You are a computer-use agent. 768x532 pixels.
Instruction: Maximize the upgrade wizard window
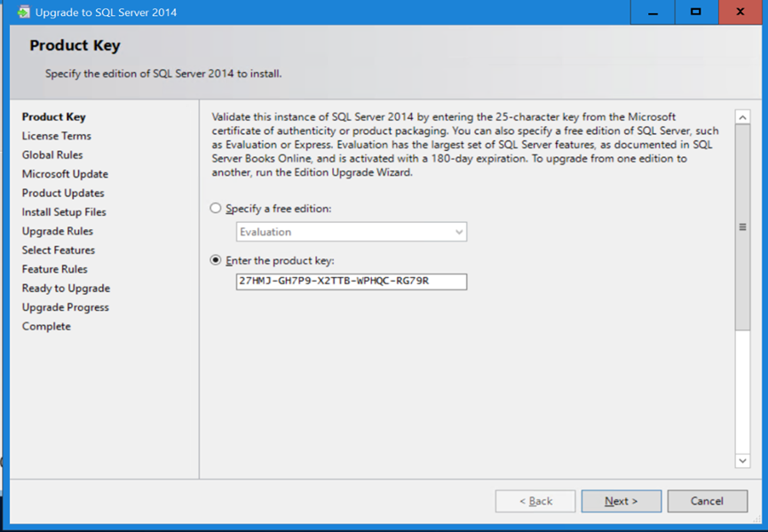(696, 12)
